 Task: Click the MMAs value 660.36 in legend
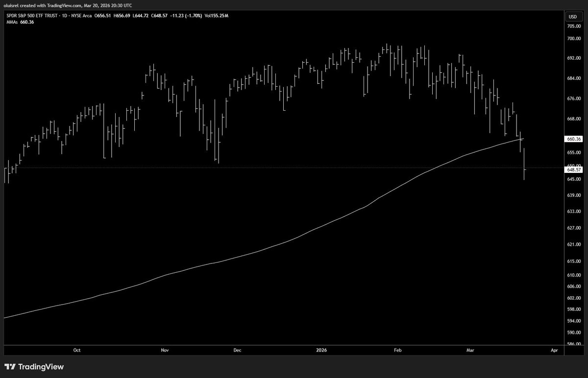(x=27, y=22)
